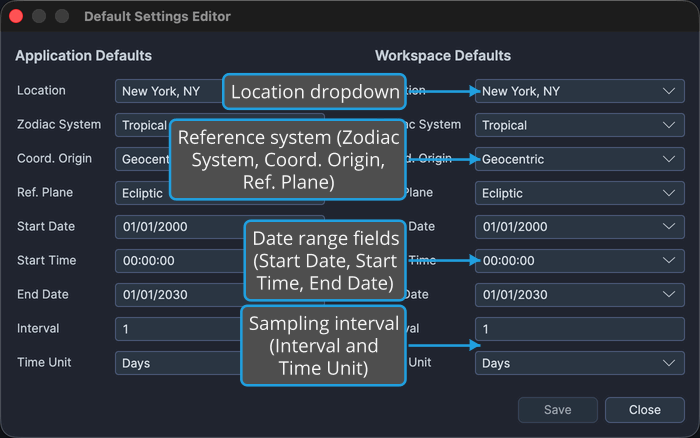Click the Application Zodiac System label

point(59,125)
